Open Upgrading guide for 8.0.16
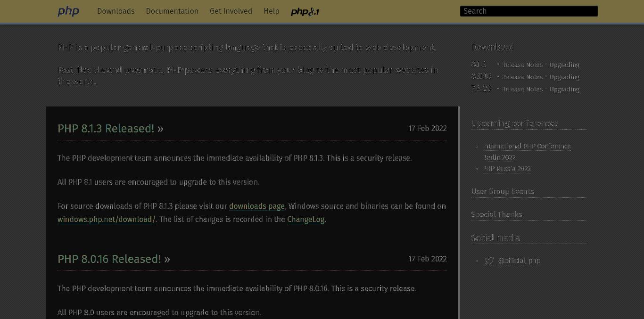Viewport: 644px width, 319px height. (564, 77)
